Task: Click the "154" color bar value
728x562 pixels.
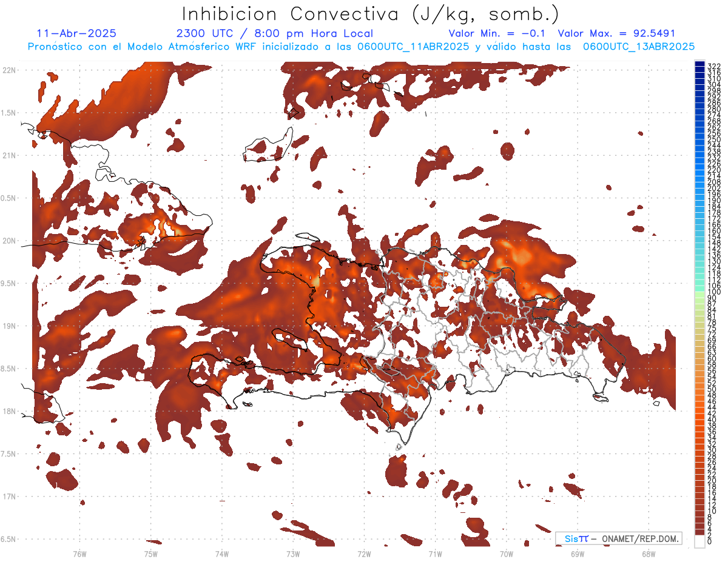Action: click(x=713, y=236)
